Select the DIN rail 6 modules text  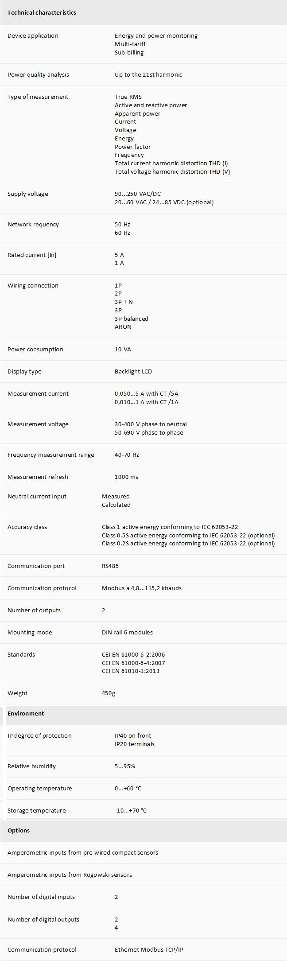pos(127,632)
